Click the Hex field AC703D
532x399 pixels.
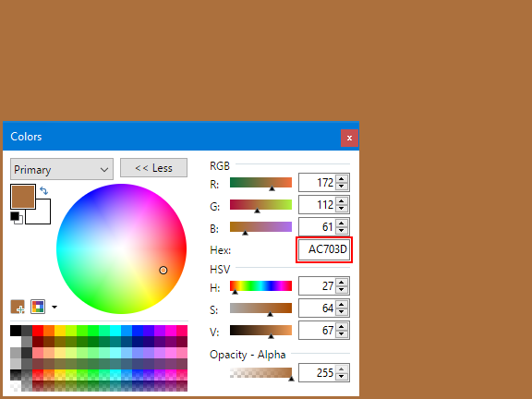pos(324,249)
